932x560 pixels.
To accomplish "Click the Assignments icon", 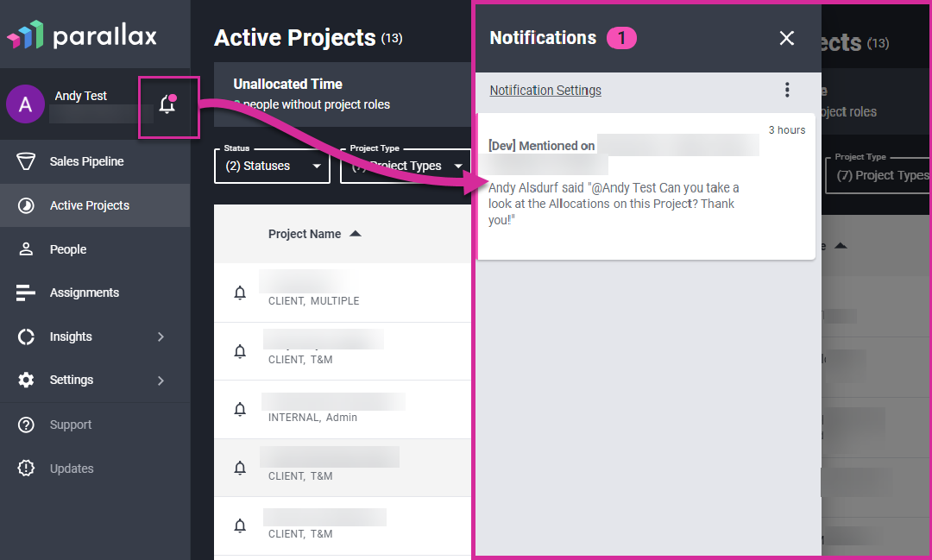I will 26,292.
